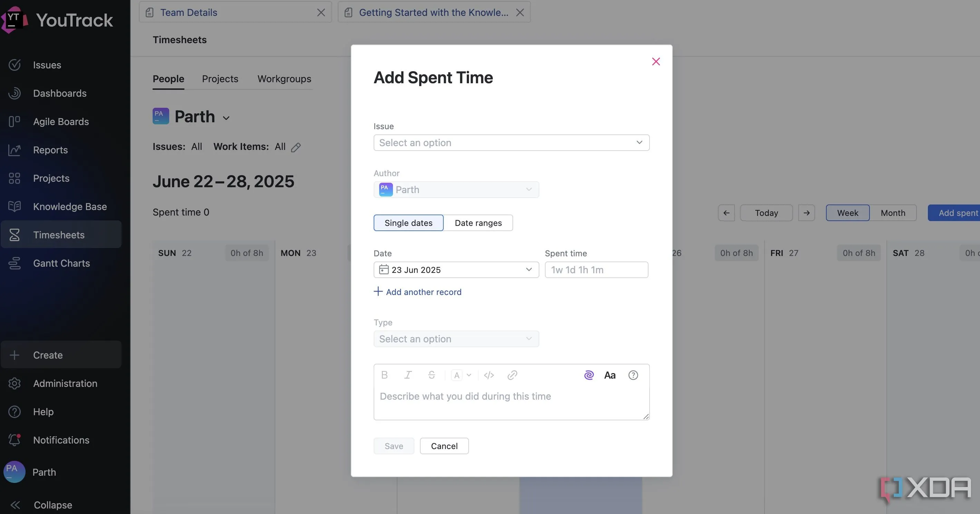Click the Spent time input field

point(596,270)
